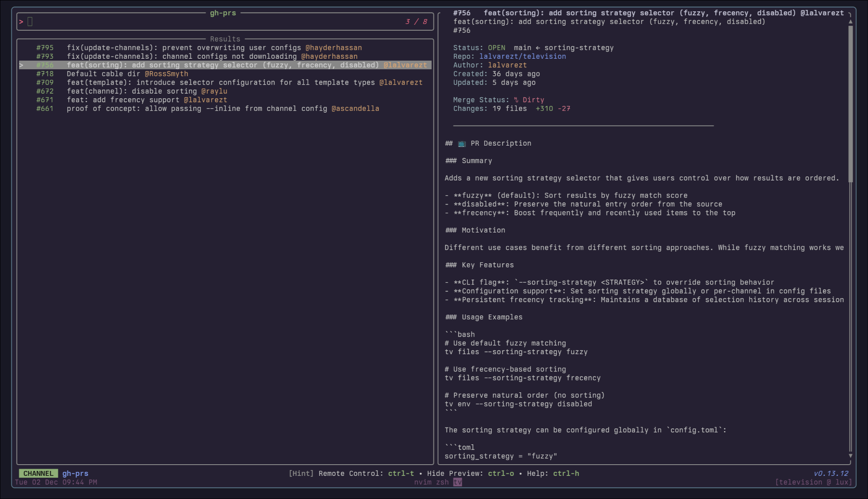The width and height of the screenshot is (868, 499).
Task: Select the tv tab in status bar
Action: (x=458, y=482)
